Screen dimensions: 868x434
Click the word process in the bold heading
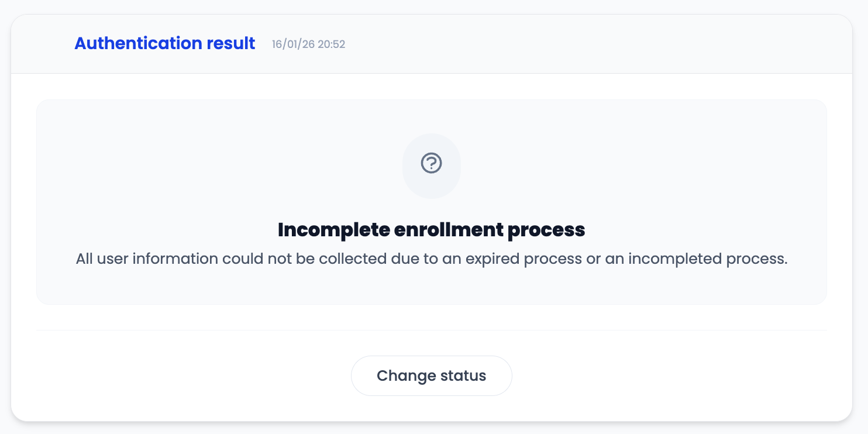tap(546, 230)
